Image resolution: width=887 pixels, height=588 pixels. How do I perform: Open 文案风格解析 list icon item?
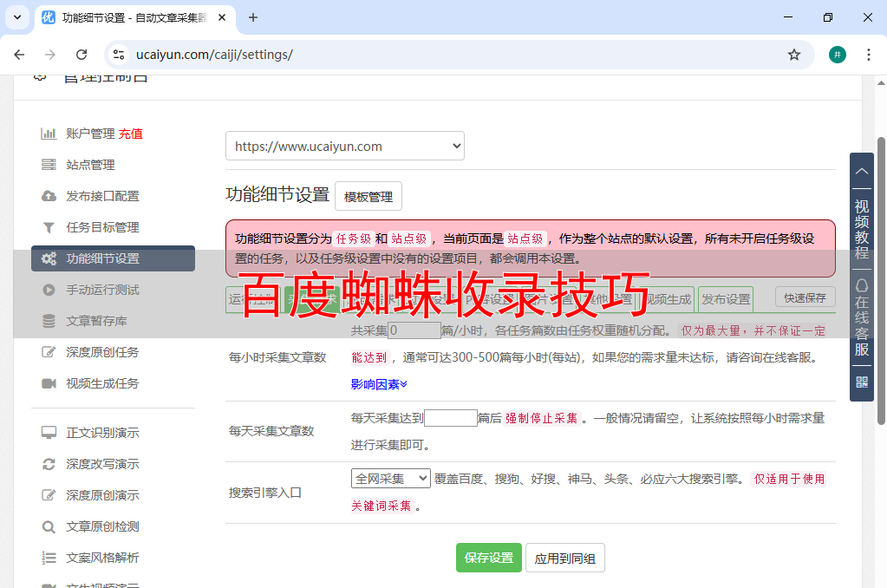coord(49,558)
